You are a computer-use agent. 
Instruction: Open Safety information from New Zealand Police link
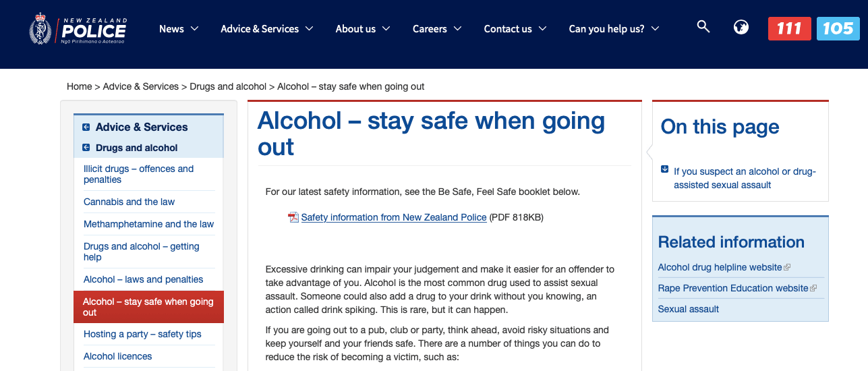394,217
